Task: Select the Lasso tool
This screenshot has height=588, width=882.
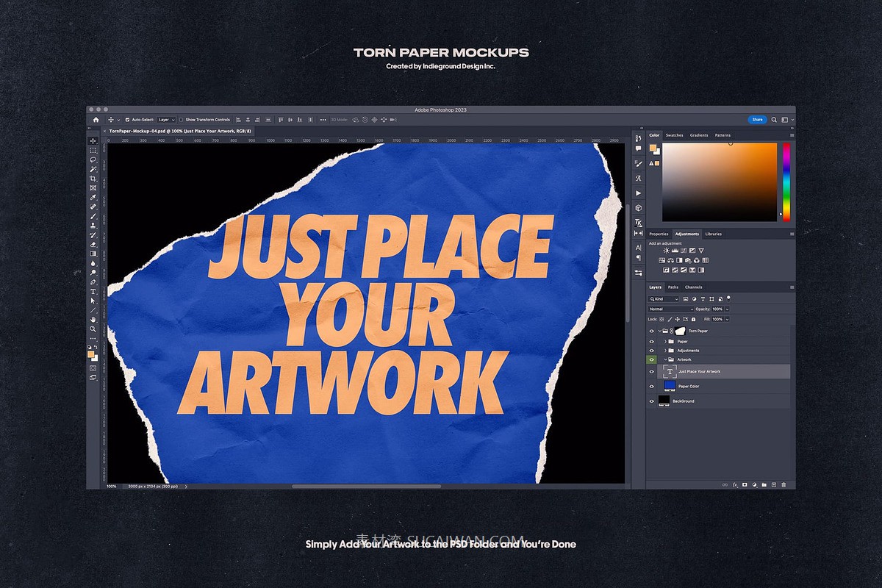Action: click(x=93, y=159)
